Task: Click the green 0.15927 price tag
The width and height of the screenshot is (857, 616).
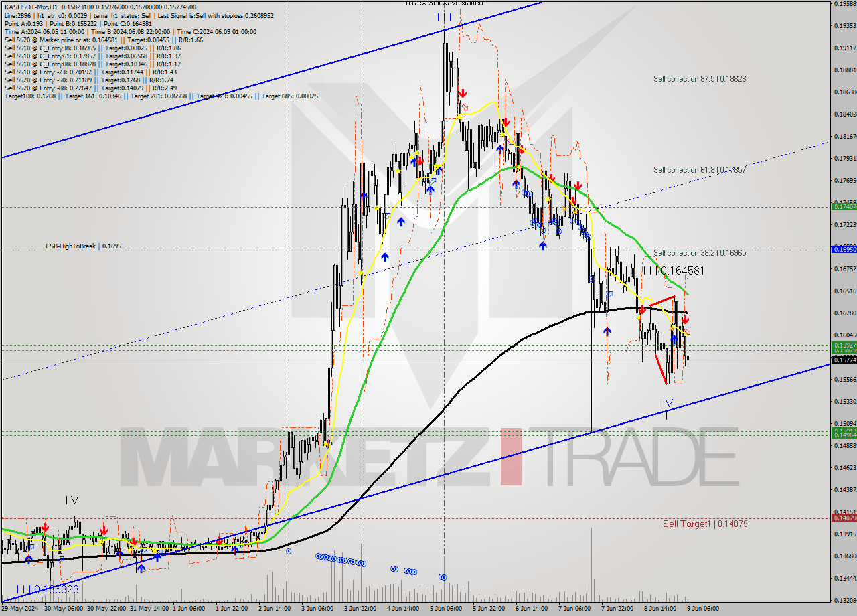Action: click(844, 345)
